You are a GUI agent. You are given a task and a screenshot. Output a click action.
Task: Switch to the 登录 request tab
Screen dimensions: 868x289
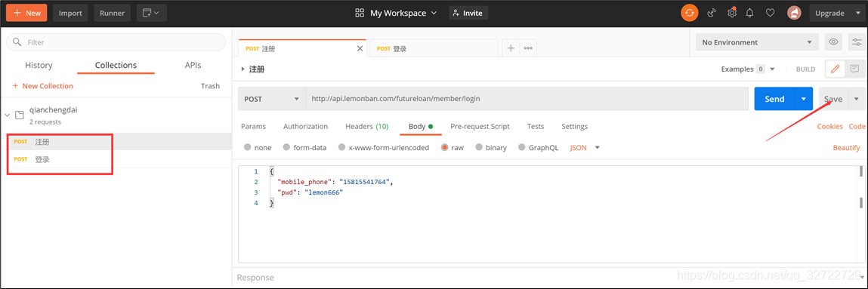click(x=434, y=48)
